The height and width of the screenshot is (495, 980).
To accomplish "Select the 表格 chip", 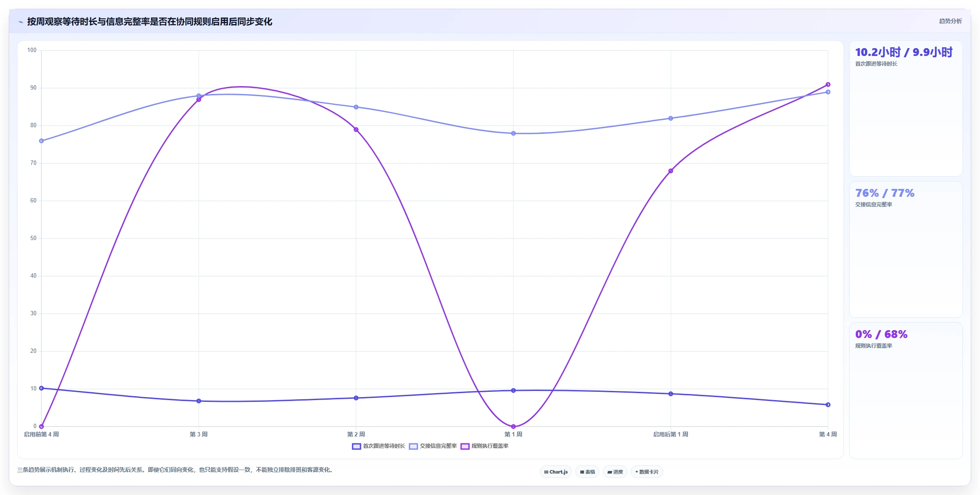I will 587,472.
